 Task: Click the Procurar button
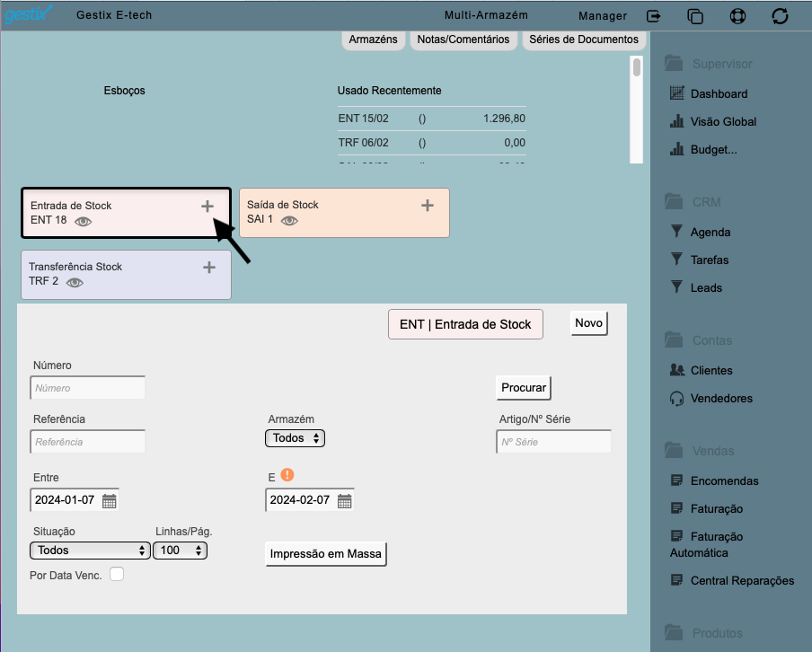[x=524, y=388]
